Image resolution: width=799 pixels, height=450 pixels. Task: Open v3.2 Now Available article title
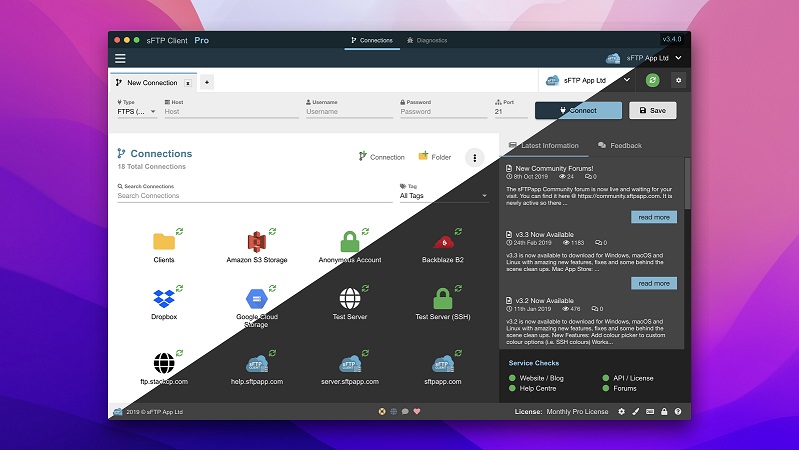pos(544,301)
